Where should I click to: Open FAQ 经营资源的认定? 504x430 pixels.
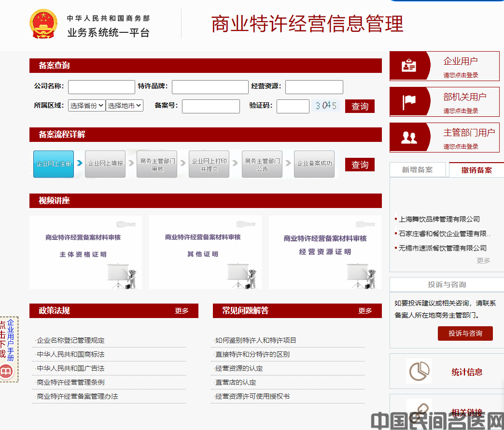tap(239, 368)
